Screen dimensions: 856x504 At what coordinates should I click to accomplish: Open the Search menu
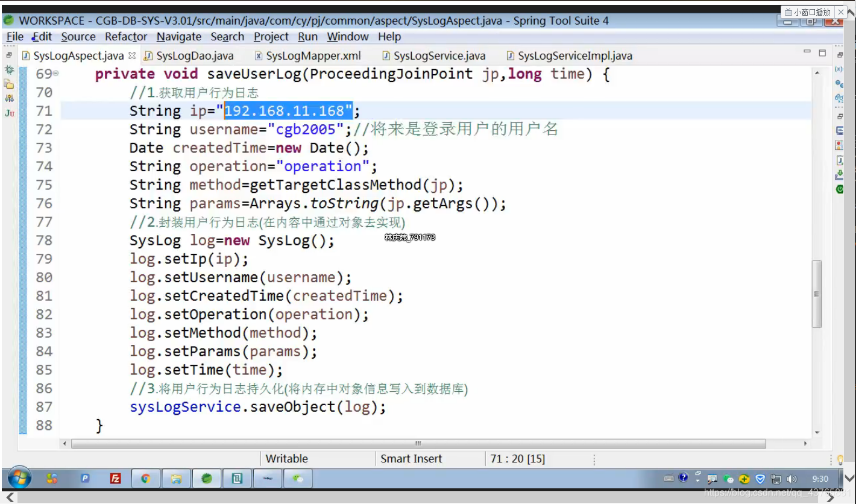pyautogui.click(x=227, y=37)
